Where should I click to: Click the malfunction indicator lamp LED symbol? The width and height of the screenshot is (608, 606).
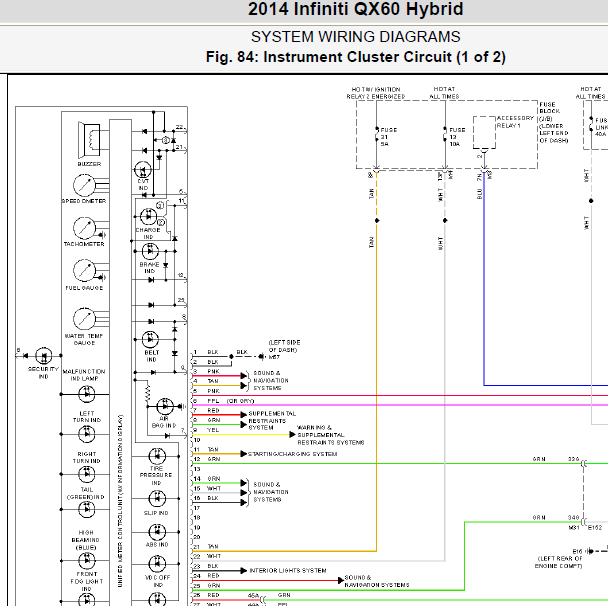(x=86, y=394)
